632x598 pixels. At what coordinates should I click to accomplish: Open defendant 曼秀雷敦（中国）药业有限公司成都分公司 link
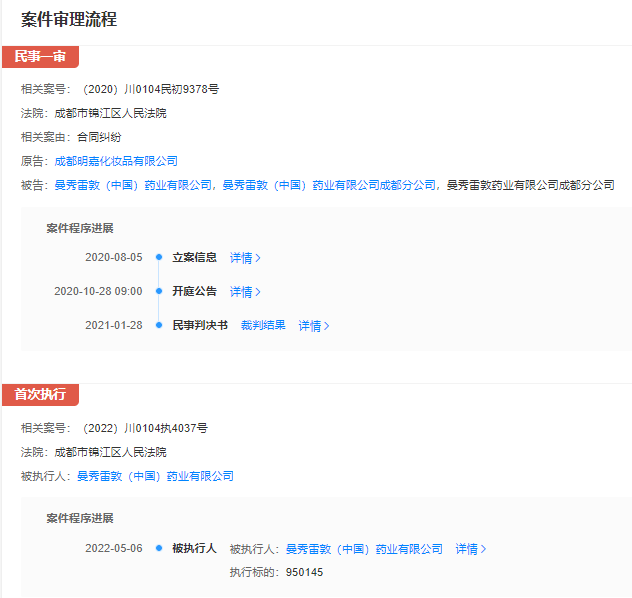tap(329, 185)
